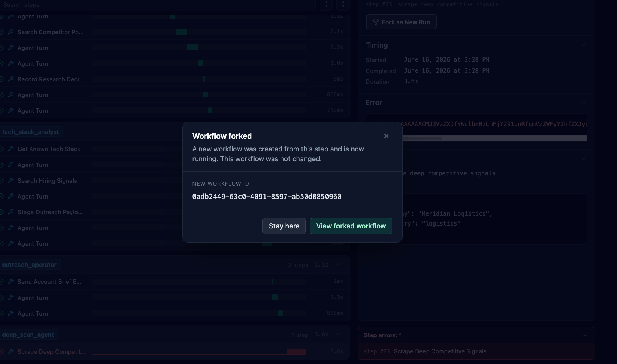Click the collapse-all steps icon
Image resolution: width=617 pixels, height=364 pixels.
[x=343, y=4]
